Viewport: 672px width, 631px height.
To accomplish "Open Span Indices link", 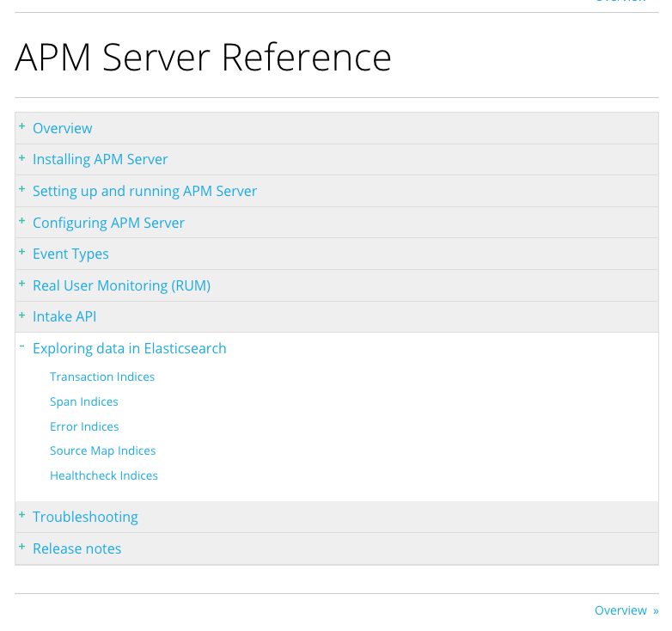I will [84, 402].
